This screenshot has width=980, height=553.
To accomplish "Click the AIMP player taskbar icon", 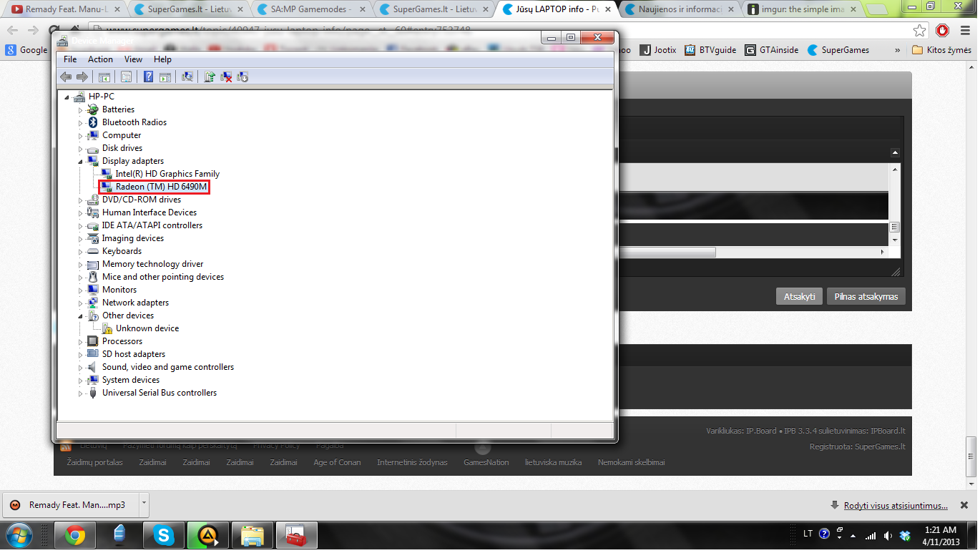I will pos(207,535).
